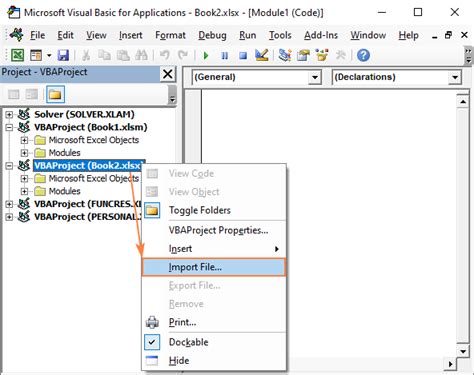Click the blue Help question mark icon
The image size is (474, 375).
[x=363, y=55]
